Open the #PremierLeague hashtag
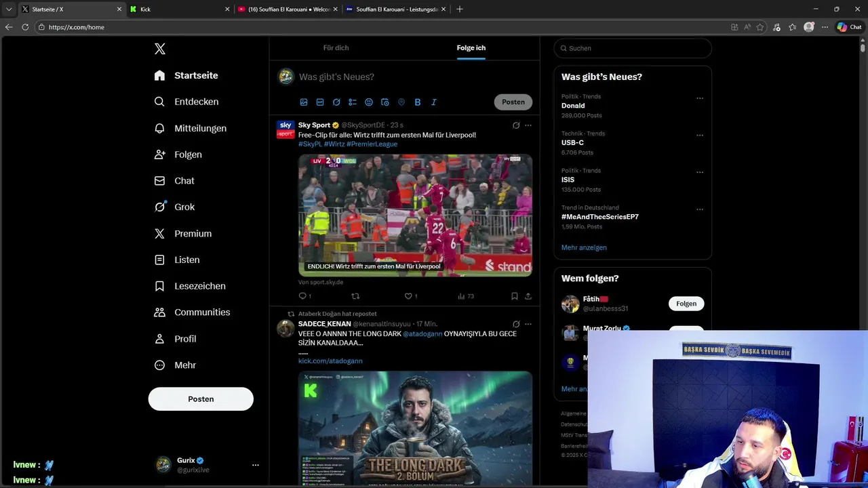This screenshot has height=488, width=868. (372, 144)
